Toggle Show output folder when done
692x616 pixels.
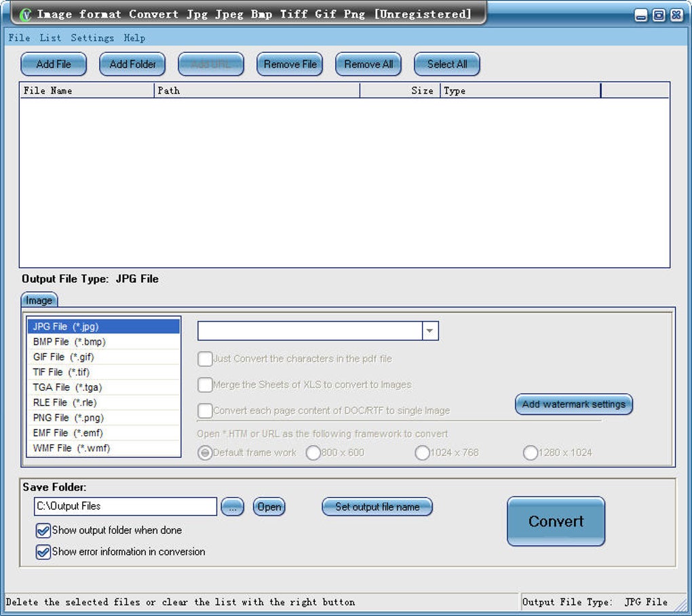43,531
